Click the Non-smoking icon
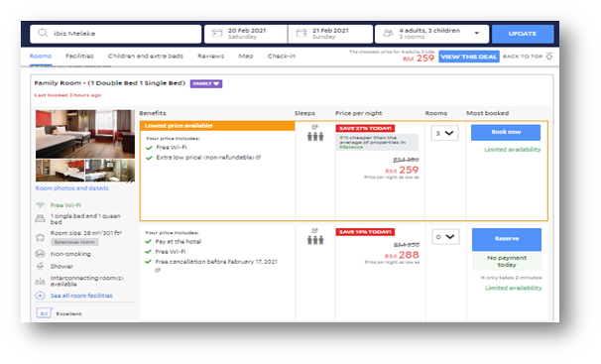 click(41, 254)
